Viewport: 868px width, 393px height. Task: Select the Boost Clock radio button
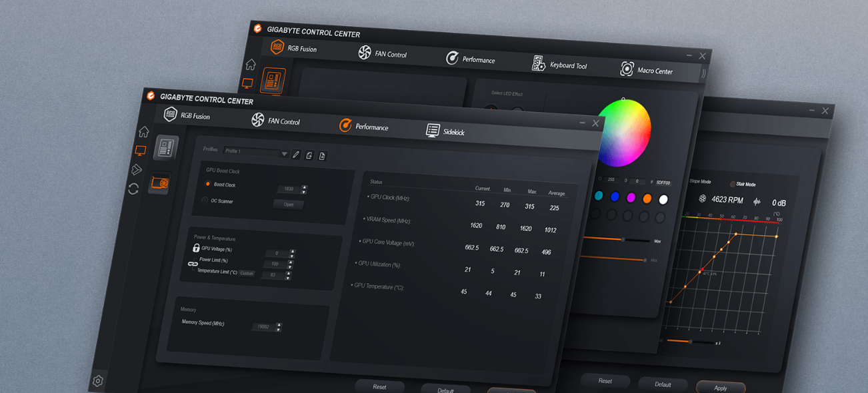(x=208, y=184)
